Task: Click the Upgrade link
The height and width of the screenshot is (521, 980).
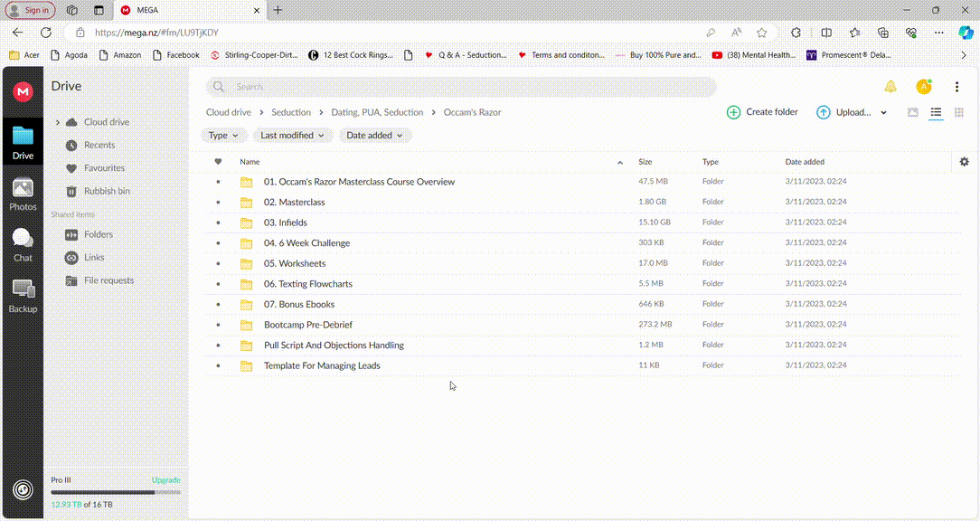Action: pos(166,480)
